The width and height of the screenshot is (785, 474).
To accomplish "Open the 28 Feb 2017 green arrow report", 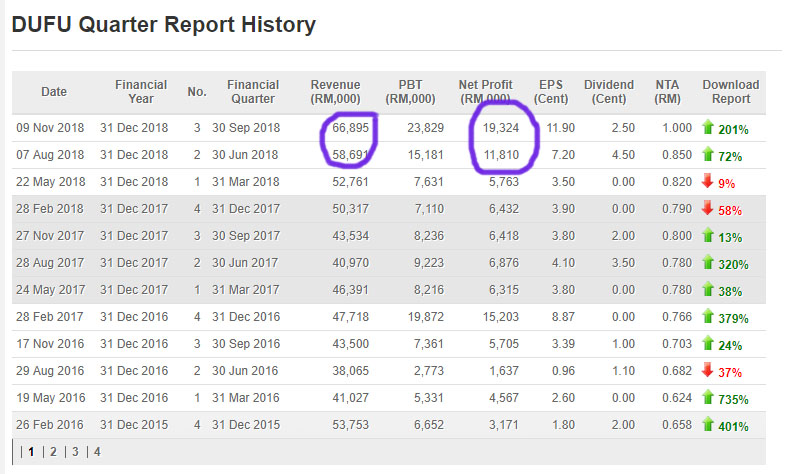I will 707,316.
